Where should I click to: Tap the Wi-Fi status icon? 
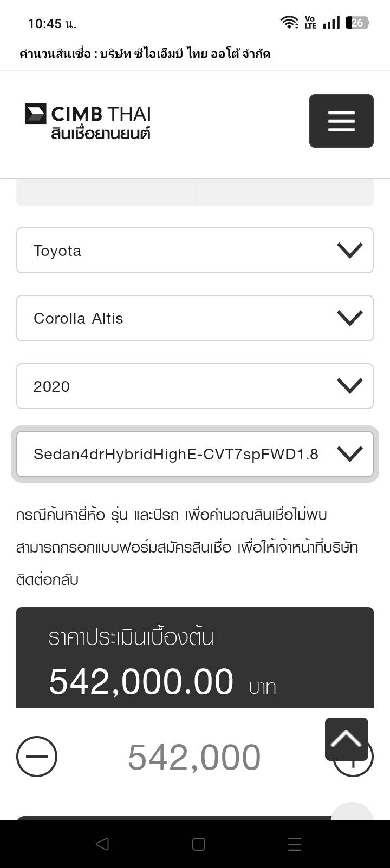click(x=289, y=23)
